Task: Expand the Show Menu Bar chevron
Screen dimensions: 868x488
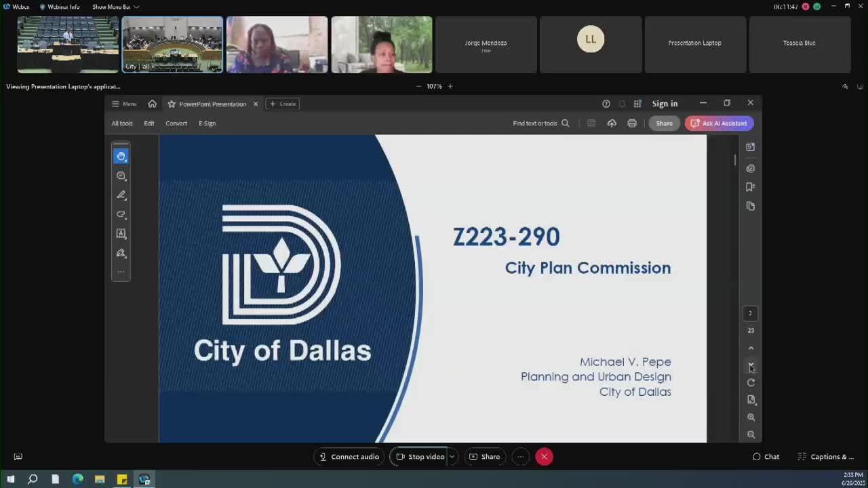Action: pyautogui.click(x=136, y=7)
